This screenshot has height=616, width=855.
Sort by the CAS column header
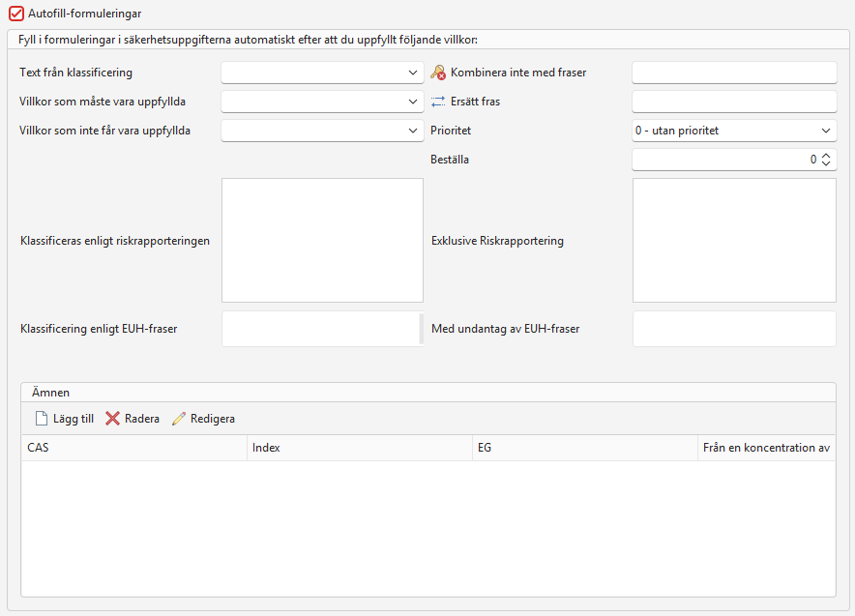134,448
